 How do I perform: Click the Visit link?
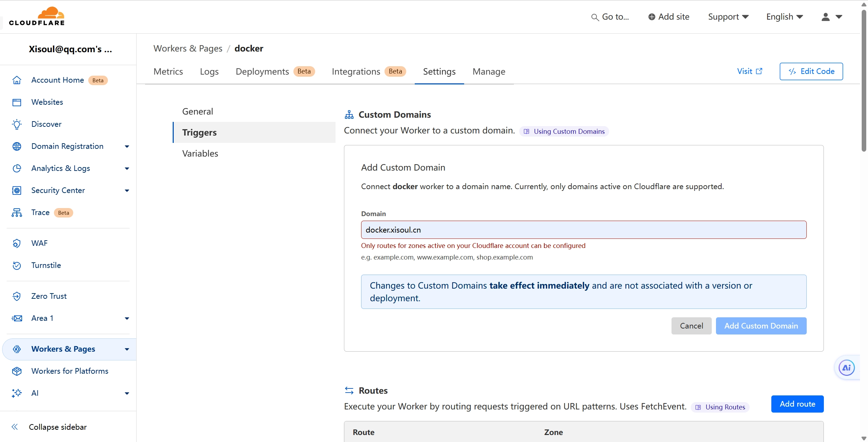tap(750, 71)
